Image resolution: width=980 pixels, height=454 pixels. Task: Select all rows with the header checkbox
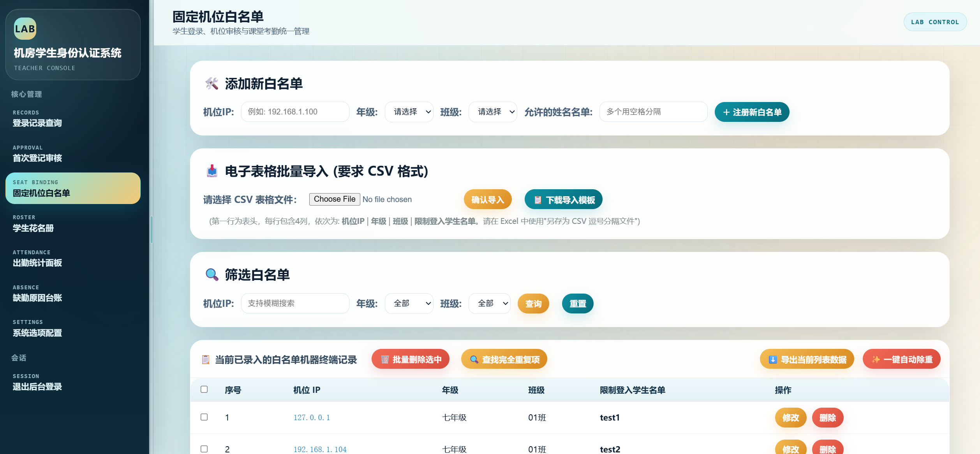pyautogui.click(x=204, y=389)
